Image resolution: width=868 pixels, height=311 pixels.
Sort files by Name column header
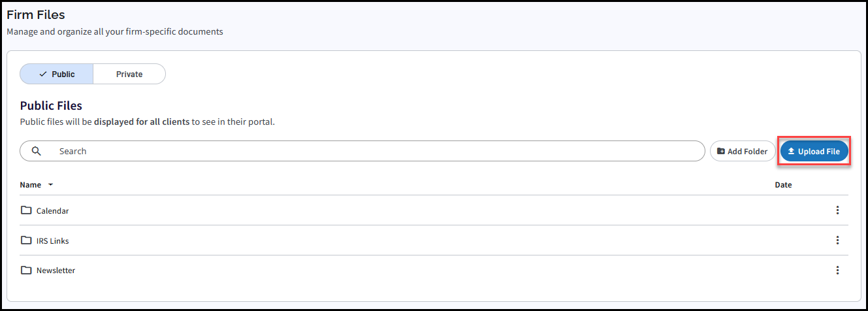point(30,185)
